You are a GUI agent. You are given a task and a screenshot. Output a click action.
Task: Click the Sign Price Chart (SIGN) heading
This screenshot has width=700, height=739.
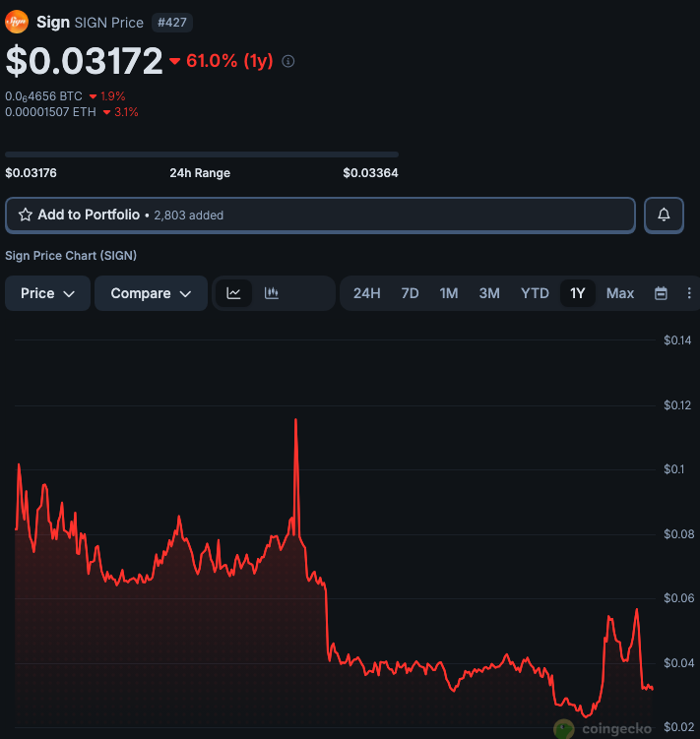[x=71, y=256]
